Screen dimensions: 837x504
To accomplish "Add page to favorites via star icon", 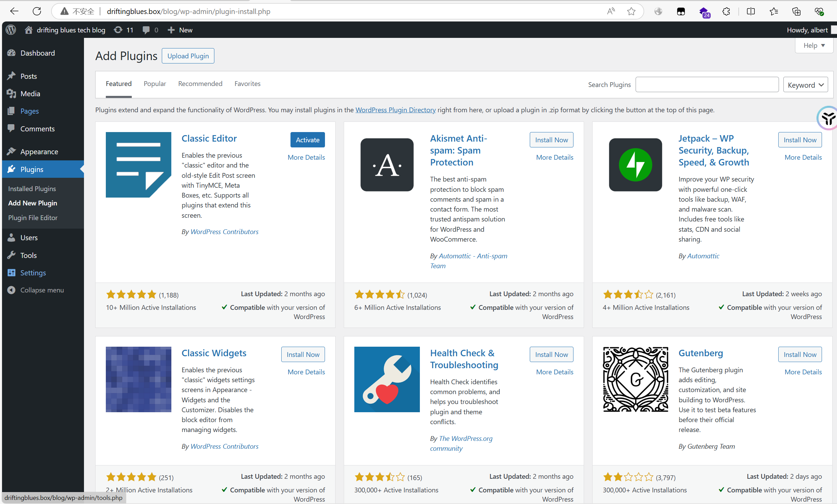I will tap(631, 11).
